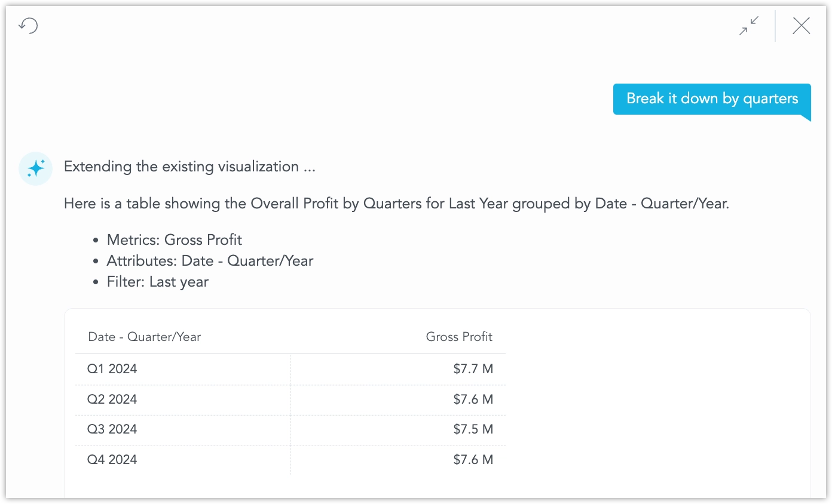Close the AI assistant panel
Image resolution: width=832 pixels, height=504 pixels.
coord(801,26)
